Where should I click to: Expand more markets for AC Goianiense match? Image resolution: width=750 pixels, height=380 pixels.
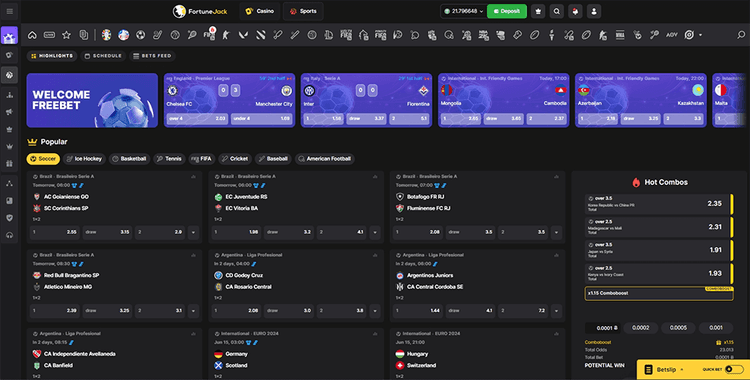pyautogui.click(x=193, y=233)
